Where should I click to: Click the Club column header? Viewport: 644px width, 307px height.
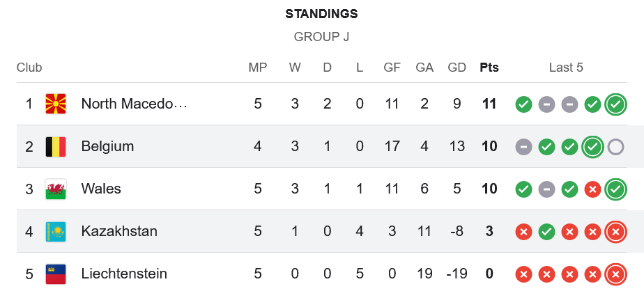(x=29, y=68)
